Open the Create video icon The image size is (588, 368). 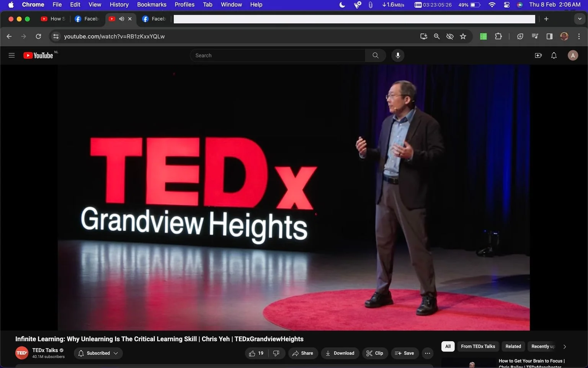(538, 55)
